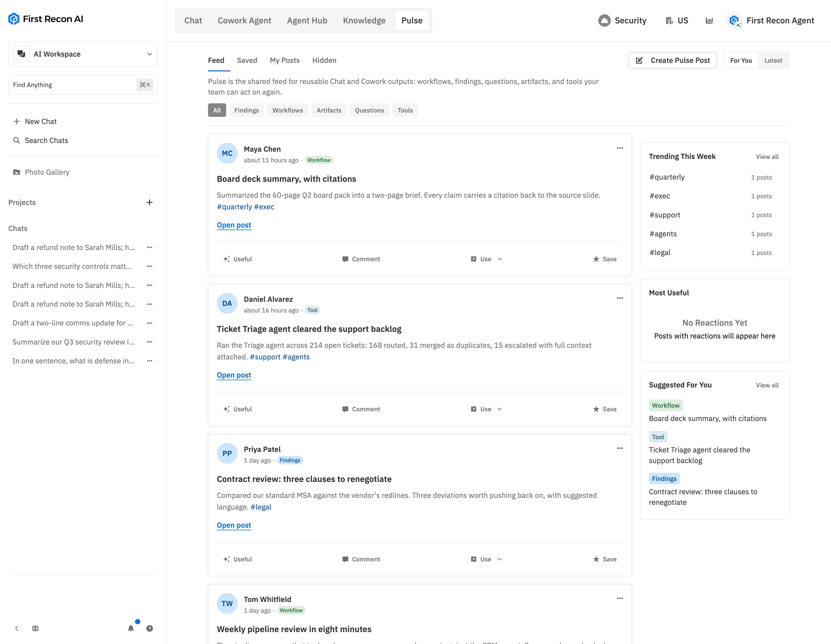Switch to the Chat tab
This screenshot has width=831, height=644.
(x=193, y=21)
